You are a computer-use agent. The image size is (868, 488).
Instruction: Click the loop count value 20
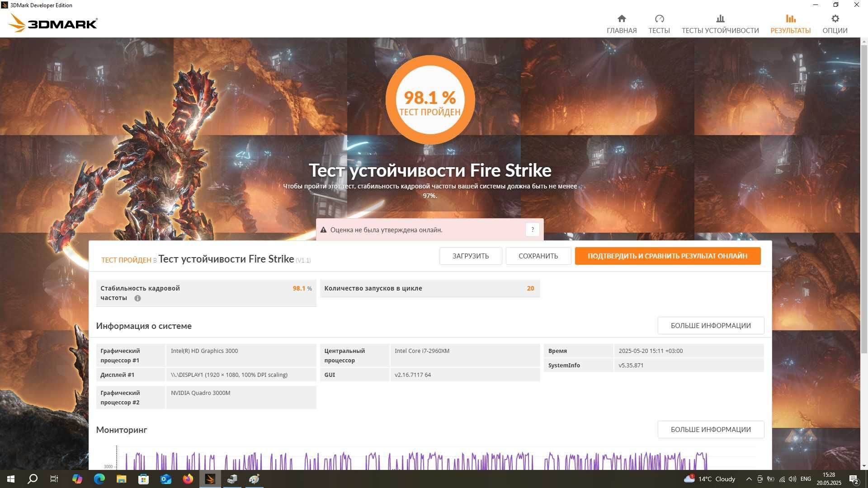coord(530,288)
